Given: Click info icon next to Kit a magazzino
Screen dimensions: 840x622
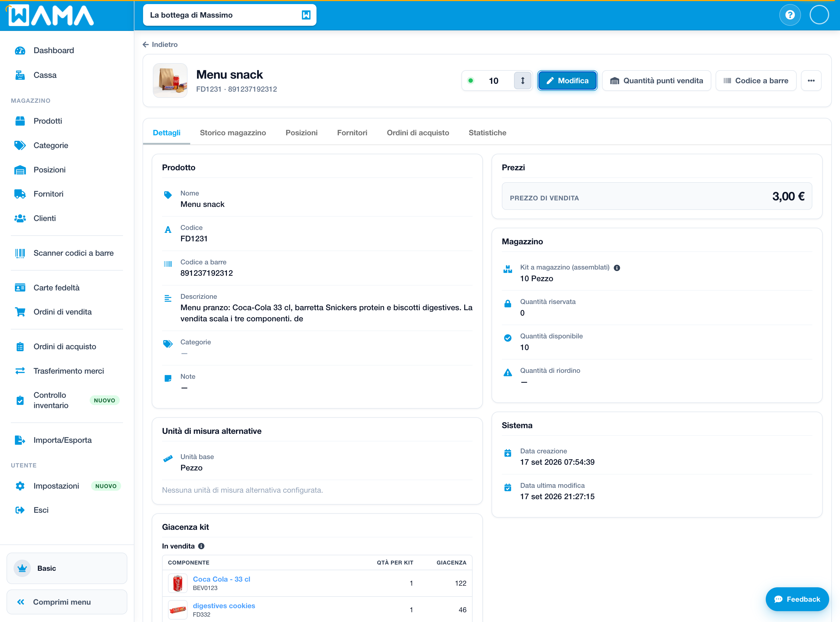Looking at the screenshot, I should [617, 268].
